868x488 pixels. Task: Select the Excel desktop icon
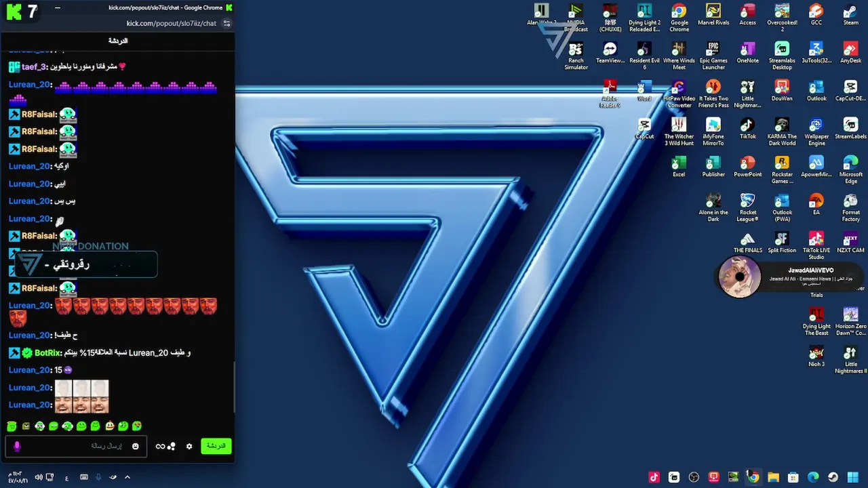coord(679,167)
